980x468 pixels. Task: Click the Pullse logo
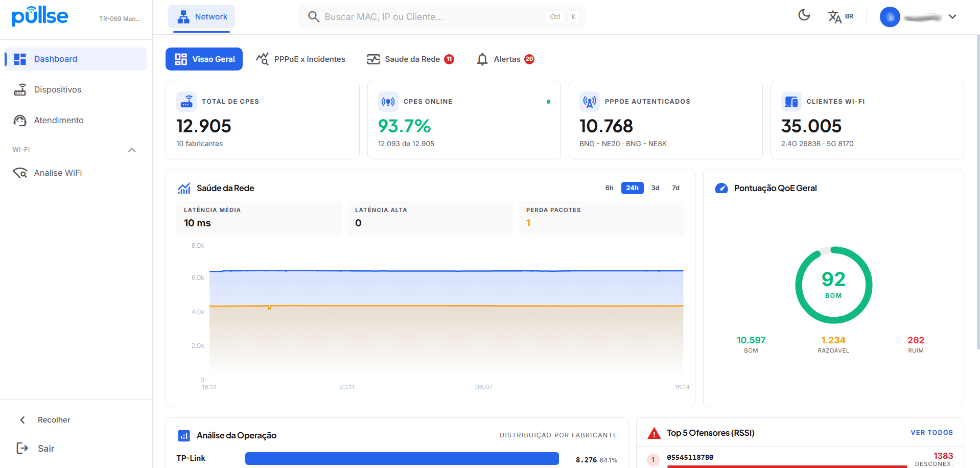click(x=40, y=15)
